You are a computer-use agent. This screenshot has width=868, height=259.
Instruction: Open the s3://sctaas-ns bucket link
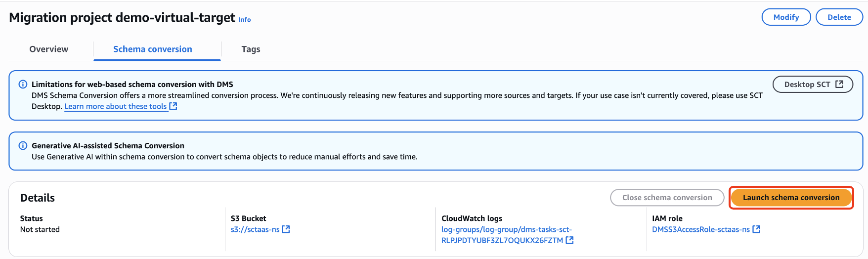click(x=255, y=229)
